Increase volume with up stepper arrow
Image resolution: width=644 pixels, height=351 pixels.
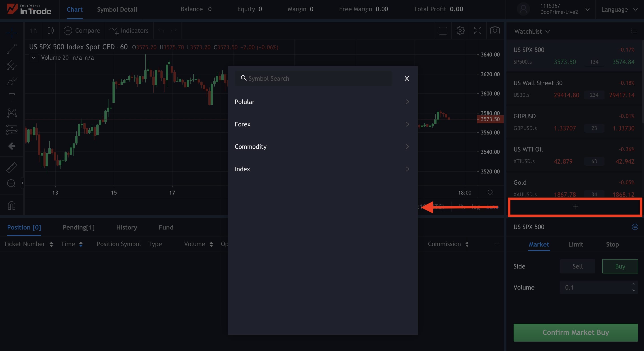tap(634, 284)
